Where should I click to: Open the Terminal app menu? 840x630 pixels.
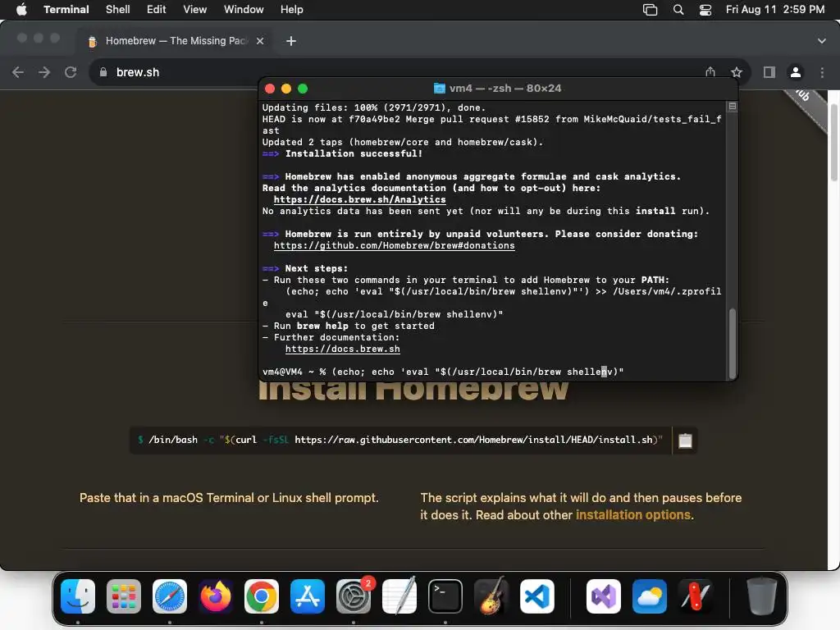coord(66,9)
